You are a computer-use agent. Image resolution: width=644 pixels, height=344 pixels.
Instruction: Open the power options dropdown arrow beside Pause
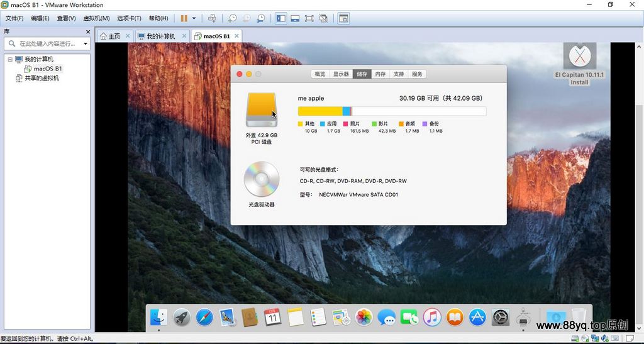click(x=194, y=18)
